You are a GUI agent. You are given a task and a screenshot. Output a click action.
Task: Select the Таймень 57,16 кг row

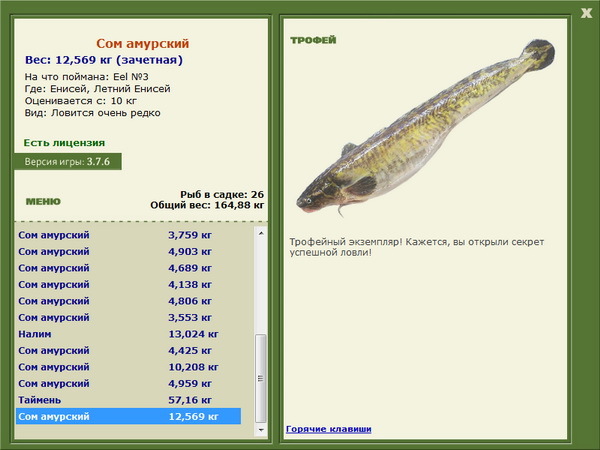click(x=129, y=399)
